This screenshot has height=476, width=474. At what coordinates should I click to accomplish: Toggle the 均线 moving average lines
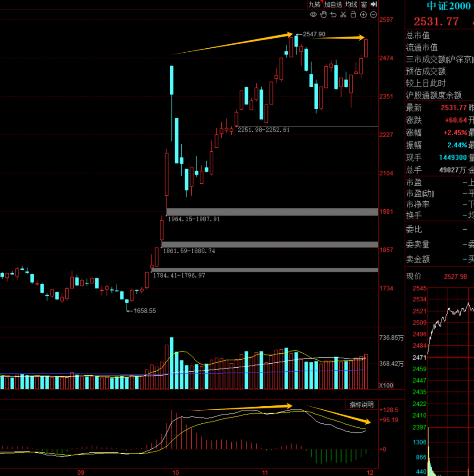pos(351,4)
